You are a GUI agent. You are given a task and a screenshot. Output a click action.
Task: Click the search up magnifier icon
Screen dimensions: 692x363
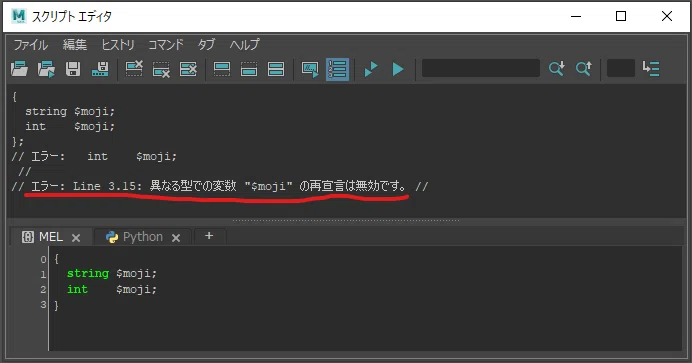click(583, 68)
